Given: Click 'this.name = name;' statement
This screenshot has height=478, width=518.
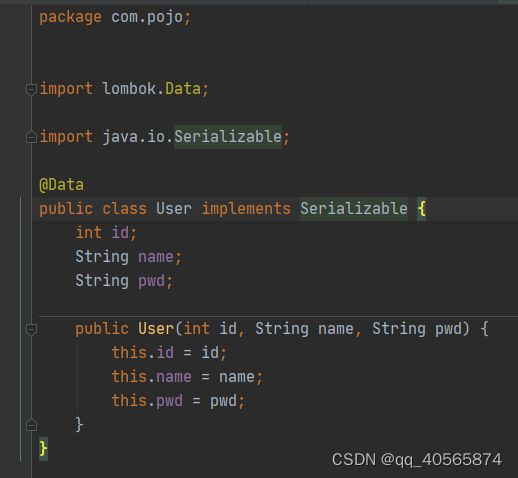Looking at the screenshot, I should [x=187, y=377].
